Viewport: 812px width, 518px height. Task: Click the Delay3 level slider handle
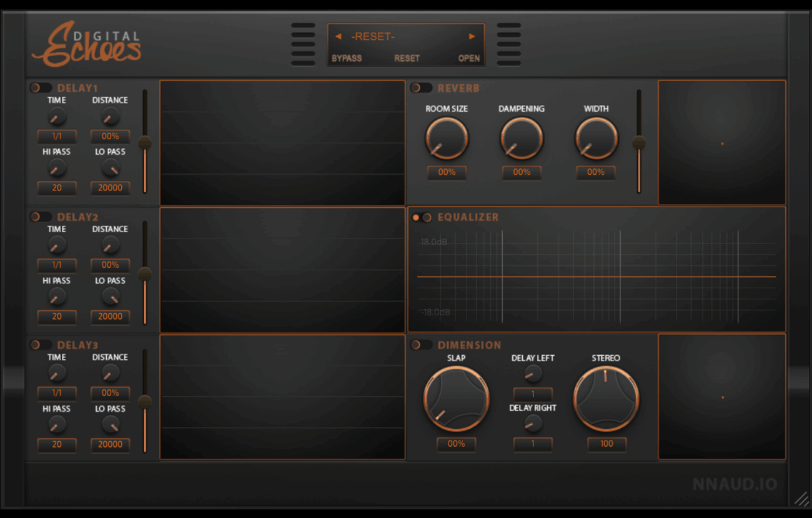pyautogui.click(x=145, y=402)
